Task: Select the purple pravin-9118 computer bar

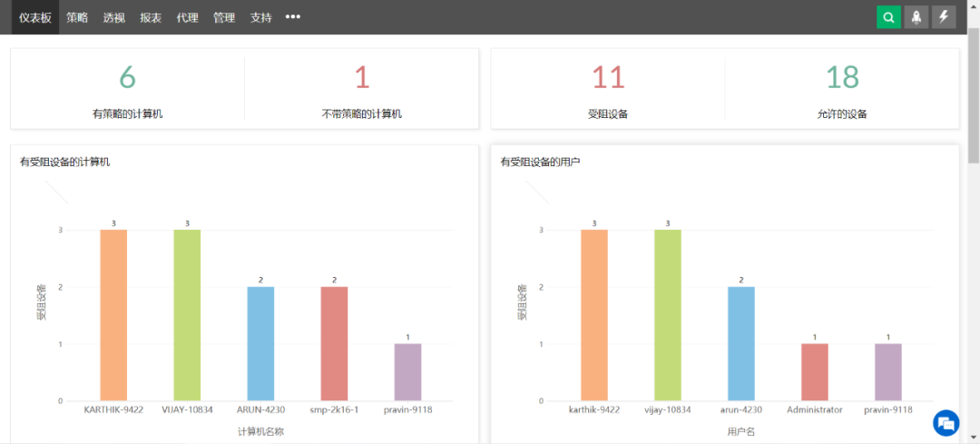Action: pos(407,372)
